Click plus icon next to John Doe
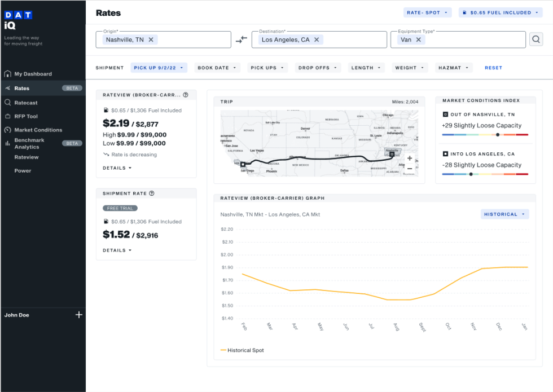This screenshot has height=392, width=553. [x=79, y=315]
